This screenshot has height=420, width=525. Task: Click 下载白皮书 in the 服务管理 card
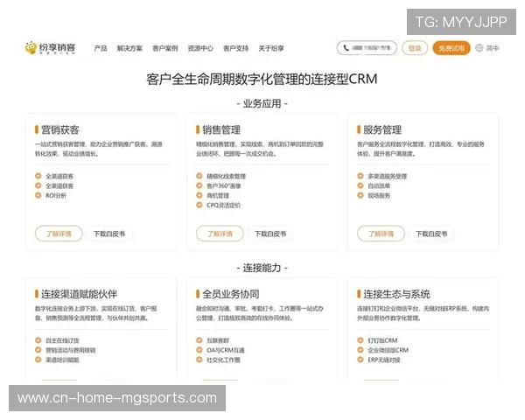click(431, 234)
